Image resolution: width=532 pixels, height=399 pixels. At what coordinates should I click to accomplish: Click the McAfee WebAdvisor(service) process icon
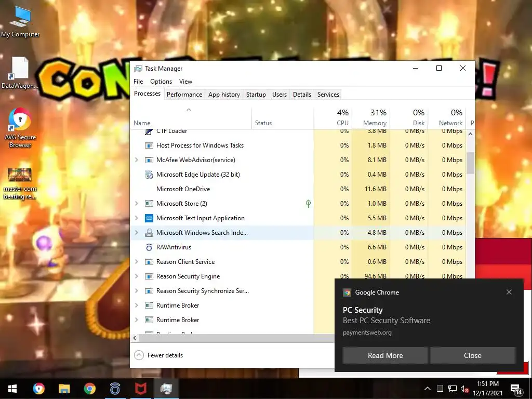click(149, 160)
